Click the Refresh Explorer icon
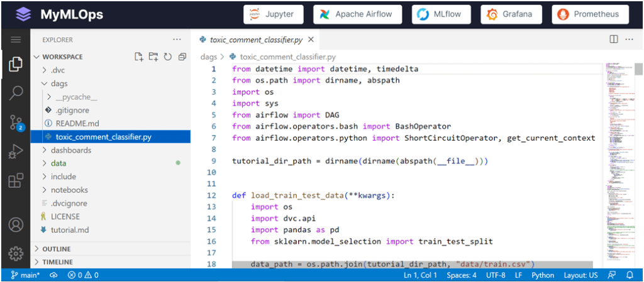644x282 pixels. [x=168, y=57]
